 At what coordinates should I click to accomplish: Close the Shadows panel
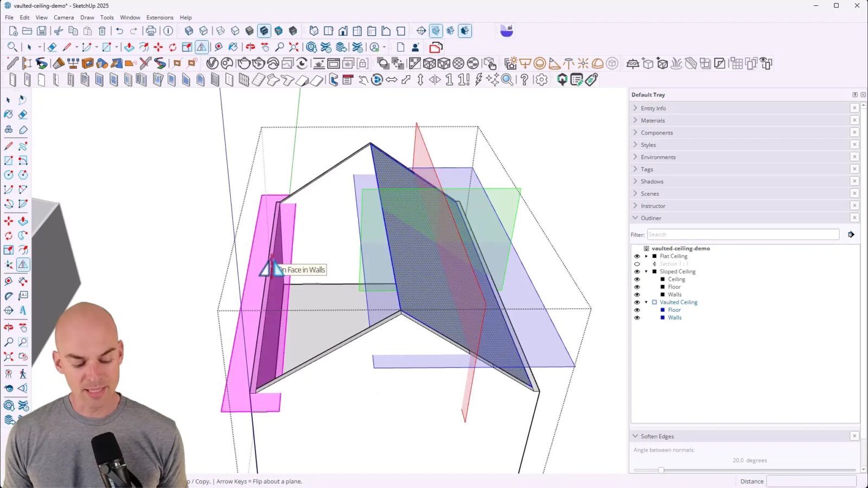pyautogui.click(x=855, y=181)
